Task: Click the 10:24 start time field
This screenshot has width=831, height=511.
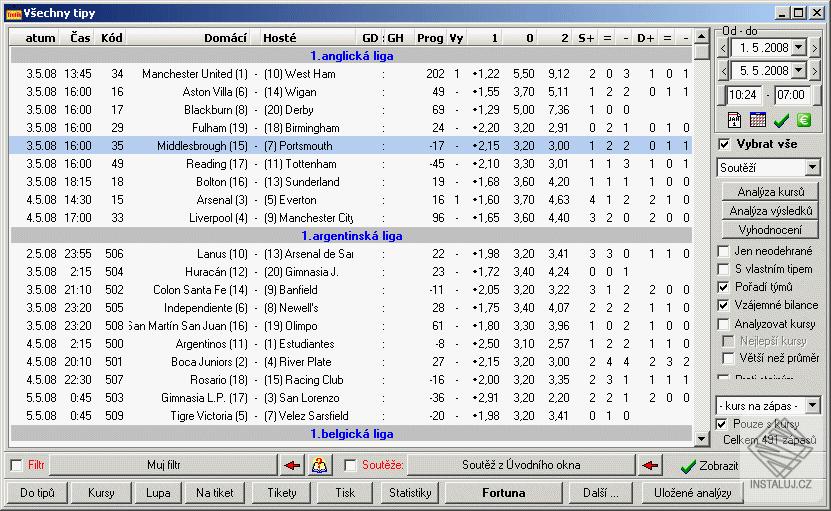Action: tap(744, 95)
